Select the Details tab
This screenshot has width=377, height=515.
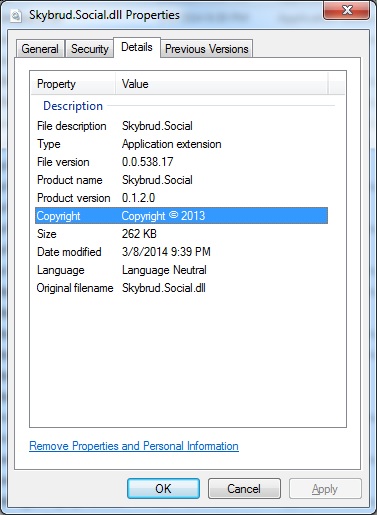coord(137,47)
